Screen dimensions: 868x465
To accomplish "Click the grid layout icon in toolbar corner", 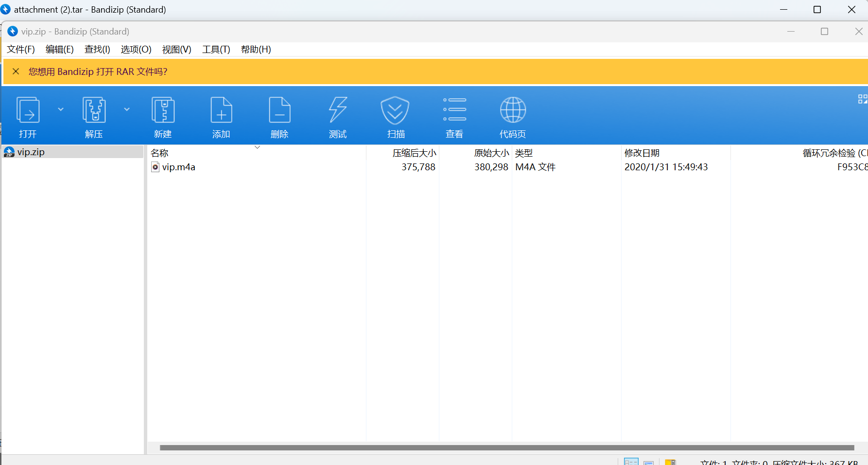I will click(x=863, y=99).
